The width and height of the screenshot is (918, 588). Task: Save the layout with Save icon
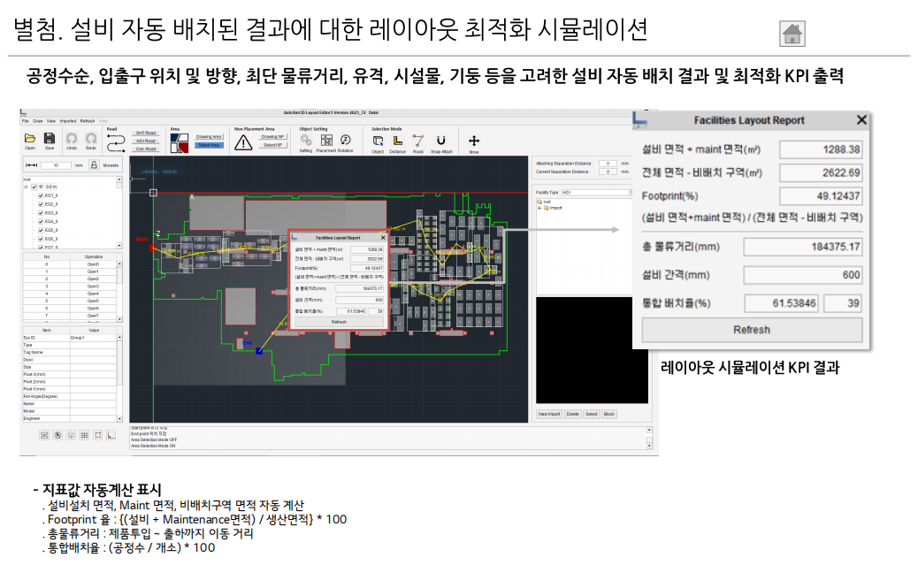[x=50, y=138]
